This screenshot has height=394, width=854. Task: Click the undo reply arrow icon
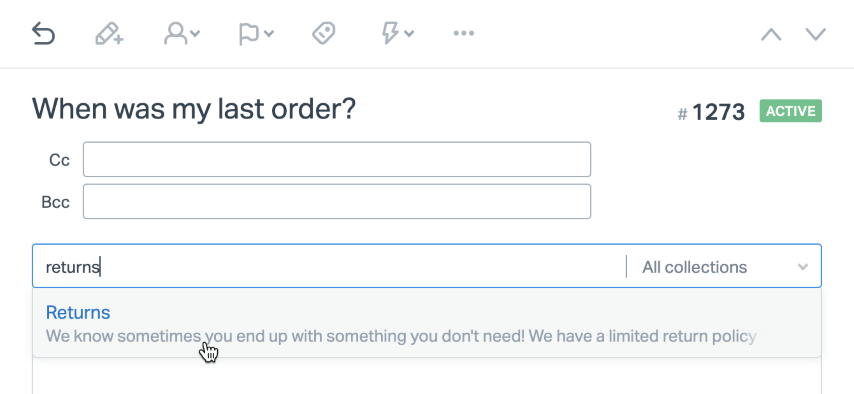pos(44,33)
